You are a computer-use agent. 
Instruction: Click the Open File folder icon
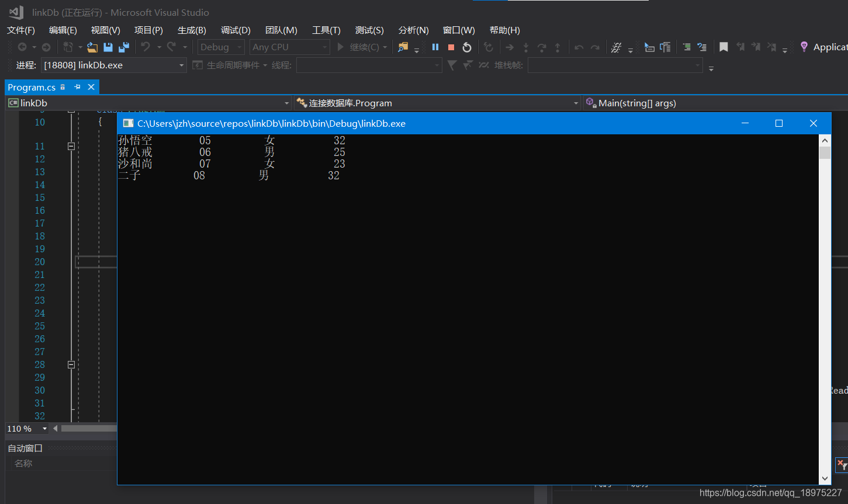(x=92, y=47)
